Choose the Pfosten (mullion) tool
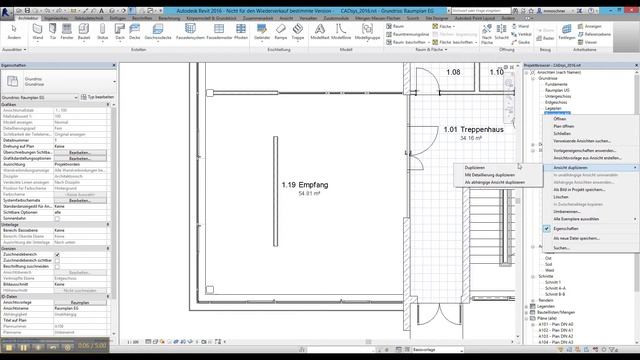This screenshot has width=640, height=360. 241,31
